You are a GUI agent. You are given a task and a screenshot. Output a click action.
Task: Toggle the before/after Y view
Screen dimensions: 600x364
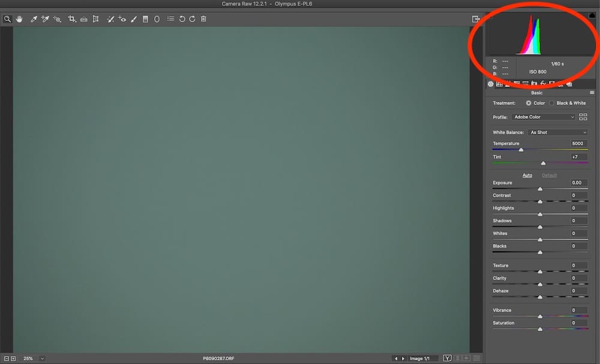tap(448, 357)
